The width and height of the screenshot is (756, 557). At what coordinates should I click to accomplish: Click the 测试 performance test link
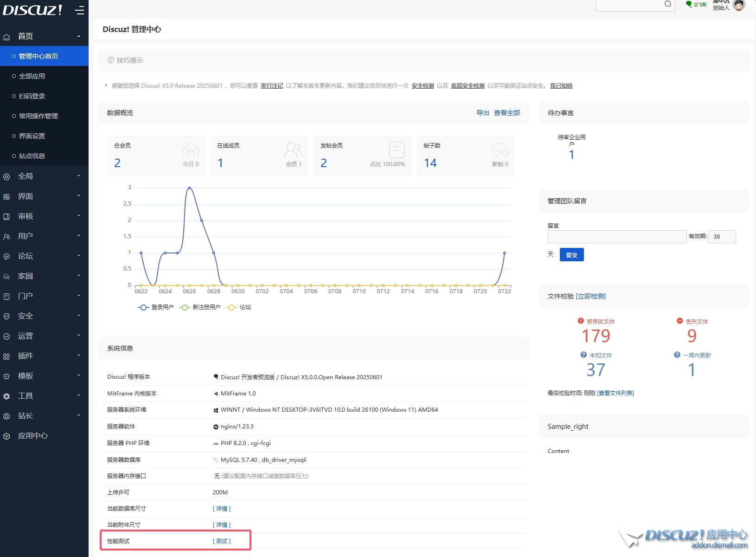(222, 541)
